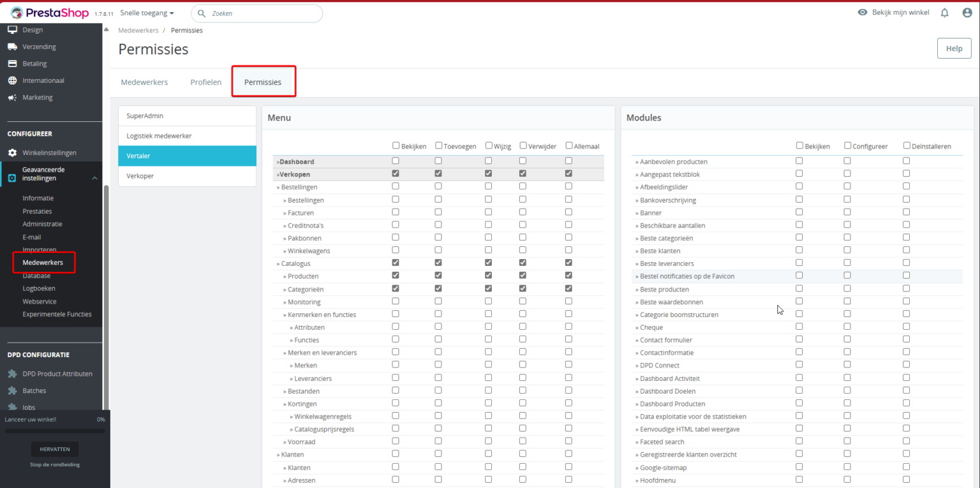The height and width of the screenshot is (488, 980).
Task: Click the Marketing megaphone icon
Action: 11,97
